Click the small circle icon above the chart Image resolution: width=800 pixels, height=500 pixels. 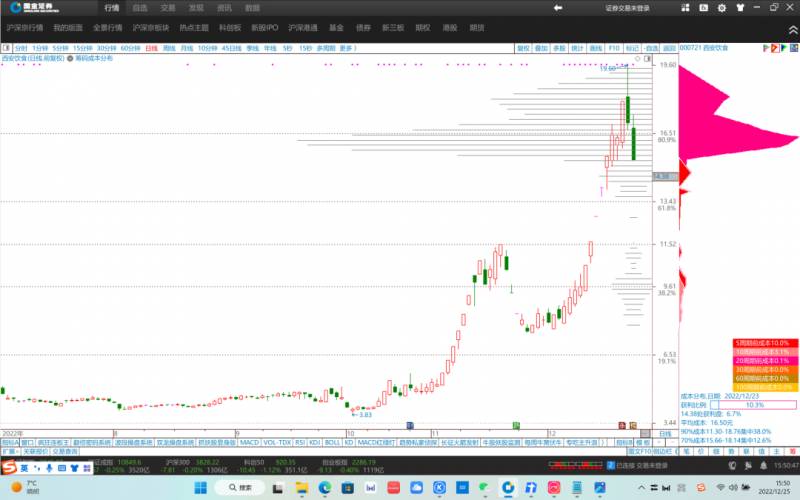[637, 59]
